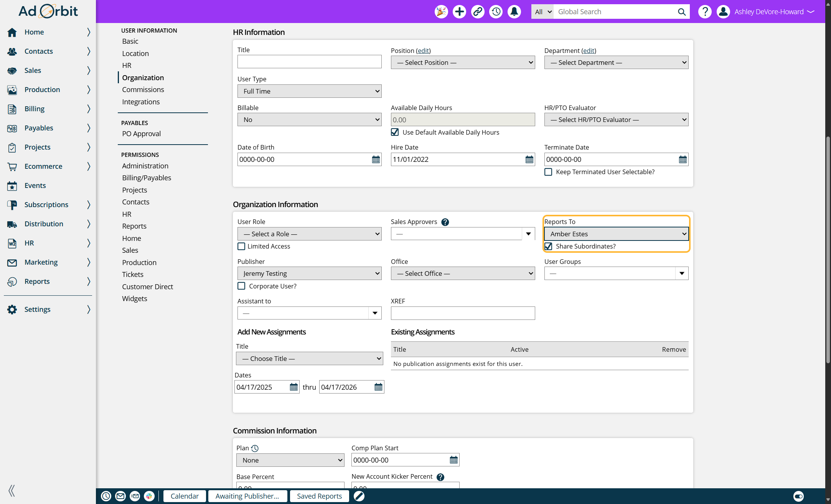Collapse the sidebar with double chevron
Image resolution: width=831 pixels, height=504 pixels.
point(12,491)
